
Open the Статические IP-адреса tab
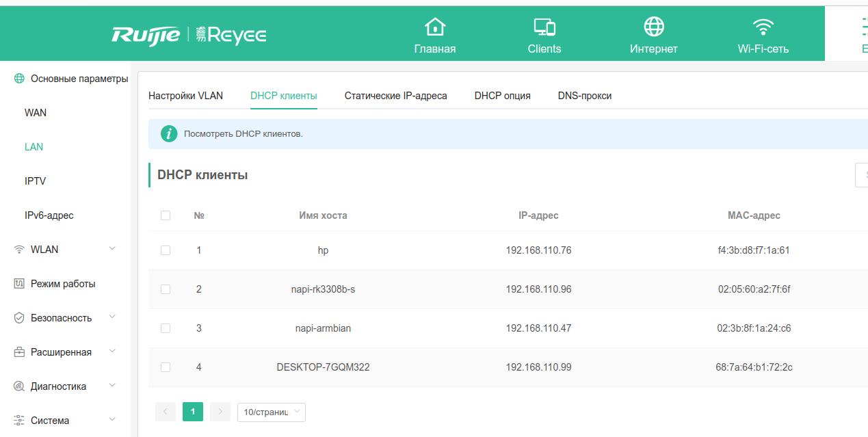pos(395,96)
